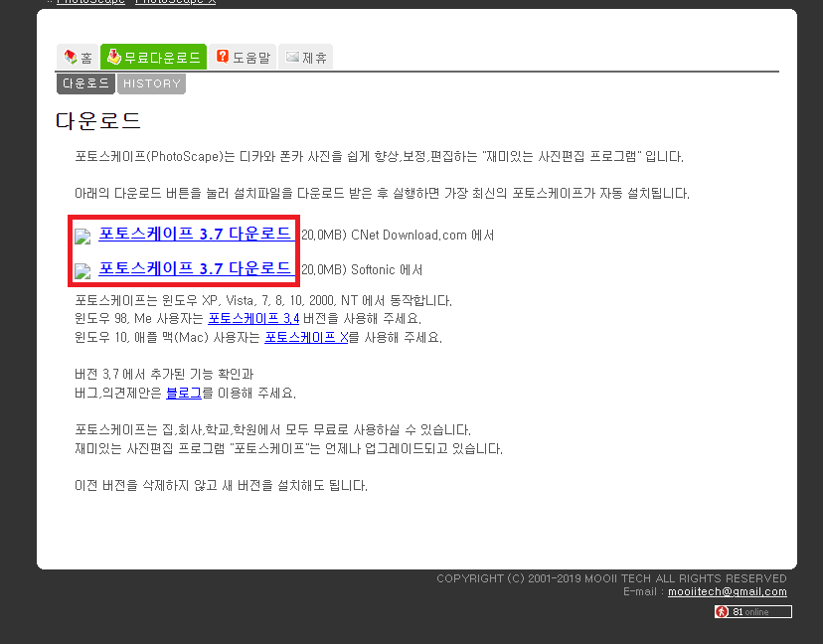Select the 무료다운로드 tab

coord(153,57)
